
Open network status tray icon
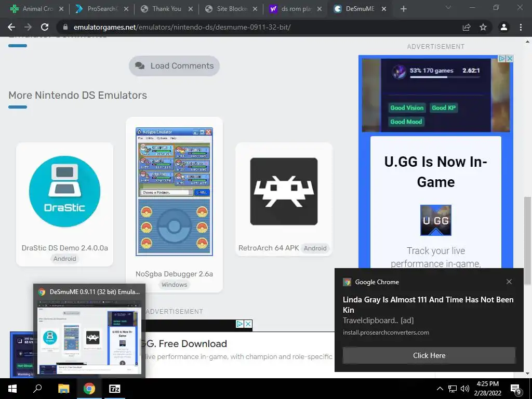click(453, 389)
